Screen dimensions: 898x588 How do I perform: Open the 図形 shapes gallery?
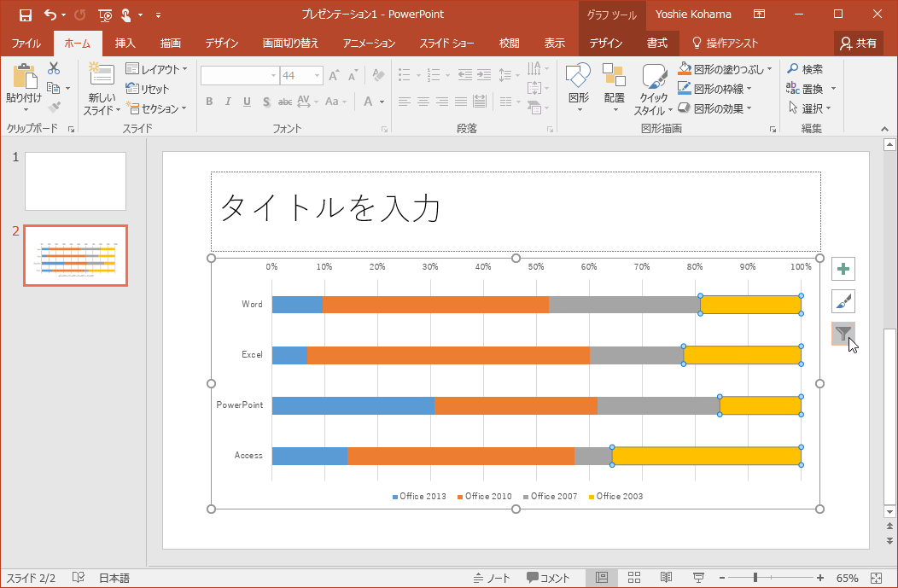(x=579, y=89)
